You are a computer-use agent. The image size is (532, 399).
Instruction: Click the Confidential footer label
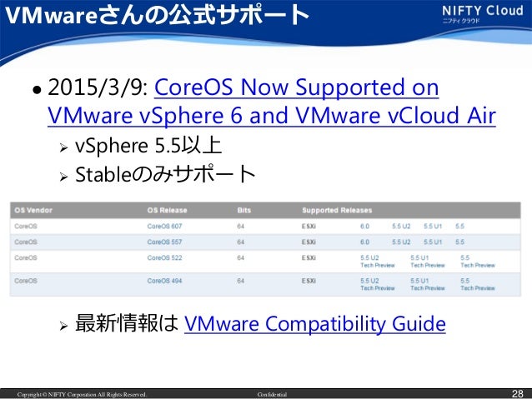point(272,394)
